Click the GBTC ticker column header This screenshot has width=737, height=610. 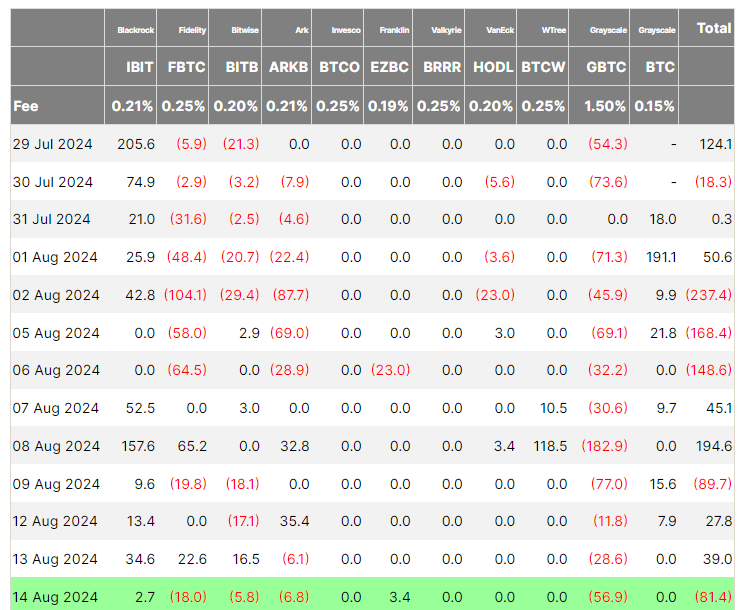[x=604, y=67]
